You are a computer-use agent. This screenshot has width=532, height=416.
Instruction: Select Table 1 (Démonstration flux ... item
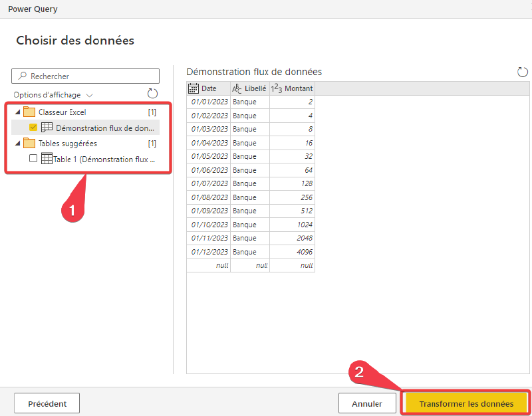pyautogui.click(x=104, y=159)
